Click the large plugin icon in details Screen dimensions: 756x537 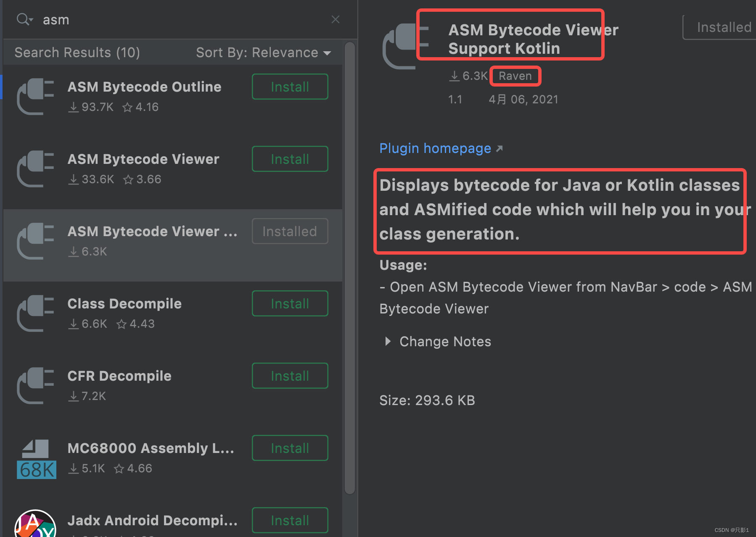[400, 46]
